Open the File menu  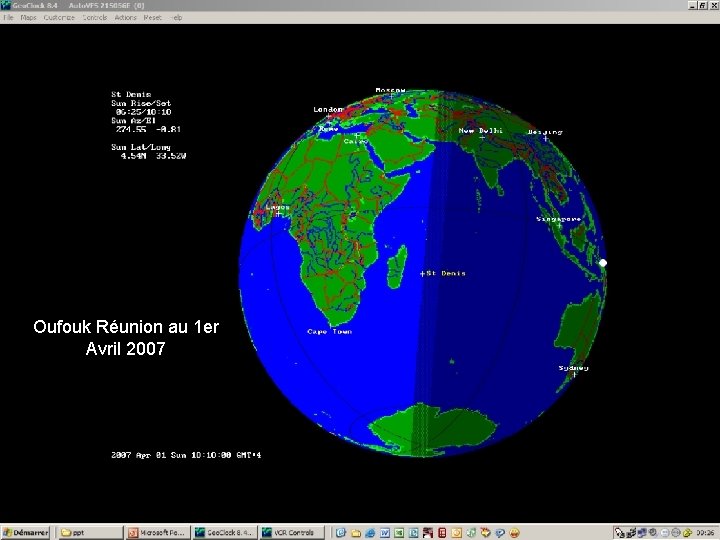8,17
